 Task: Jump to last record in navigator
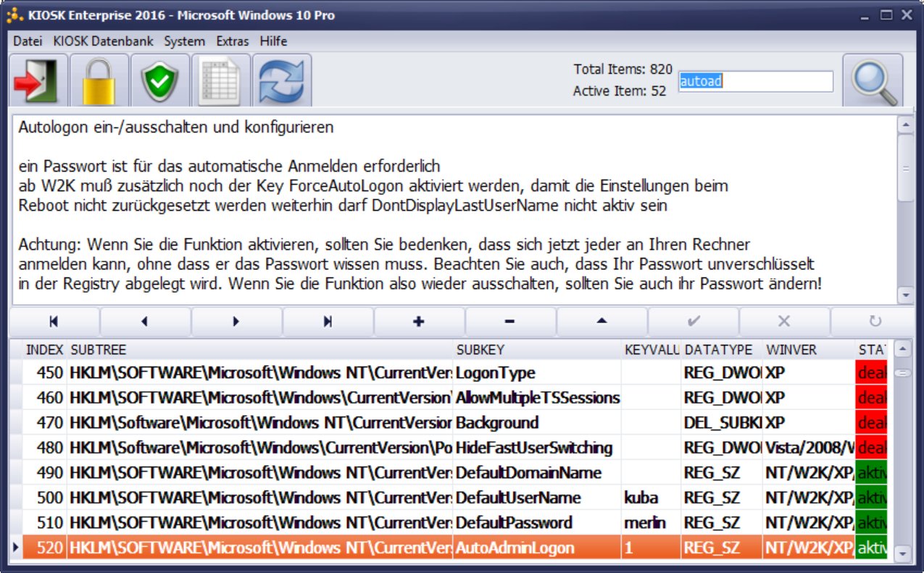coord(328,322)
